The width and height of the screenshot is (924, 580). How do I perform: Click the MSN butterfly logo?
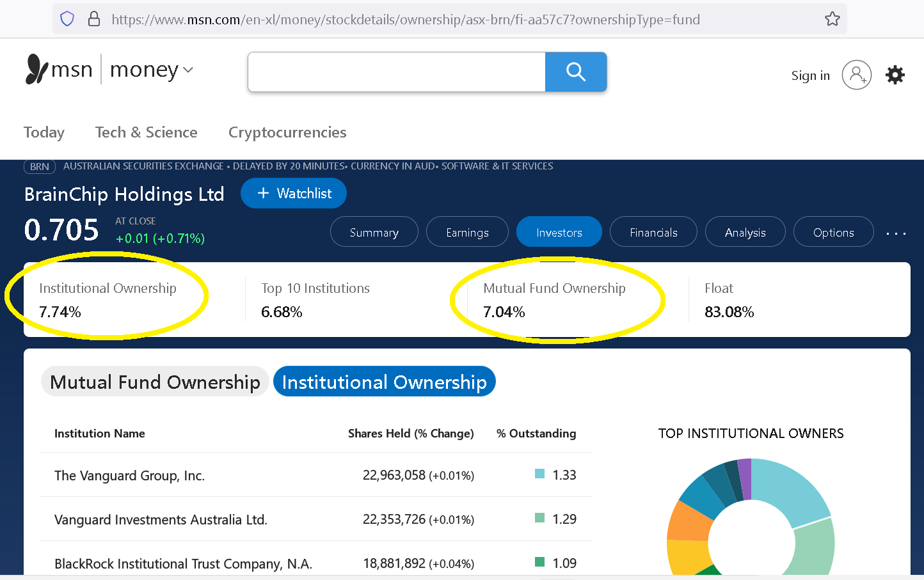[36, 69]
